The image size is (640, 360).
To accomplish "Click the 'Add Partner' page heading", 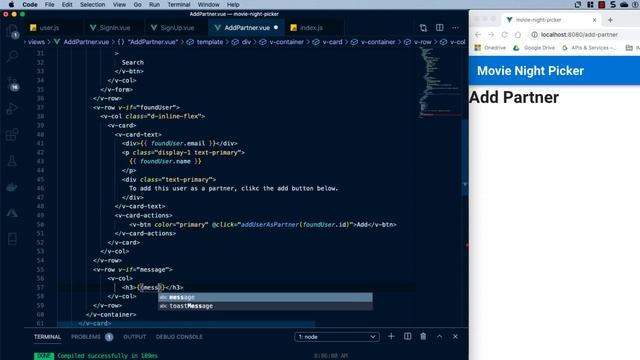I will pyautogui.click(x=514, y=97).
